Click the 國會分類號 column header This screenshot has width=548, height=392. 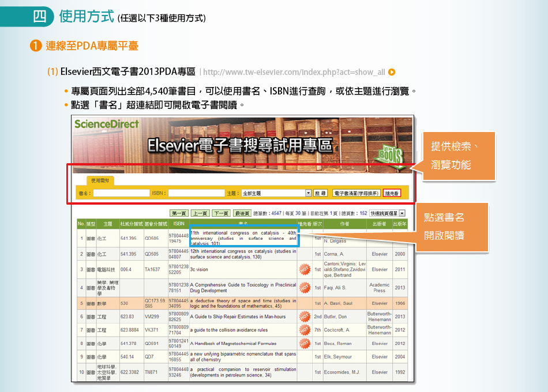pos(156,224)
